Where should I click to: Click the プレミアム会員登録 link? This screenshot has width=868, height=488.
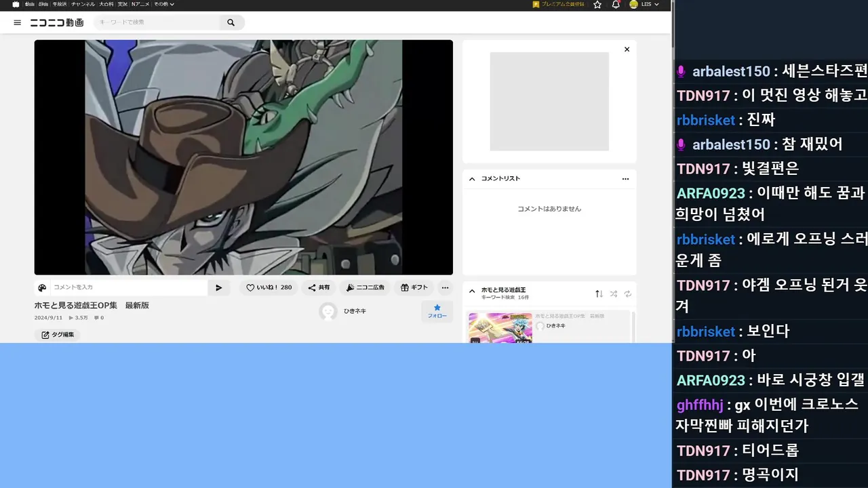pyautogui.click(x=559, y=4)
